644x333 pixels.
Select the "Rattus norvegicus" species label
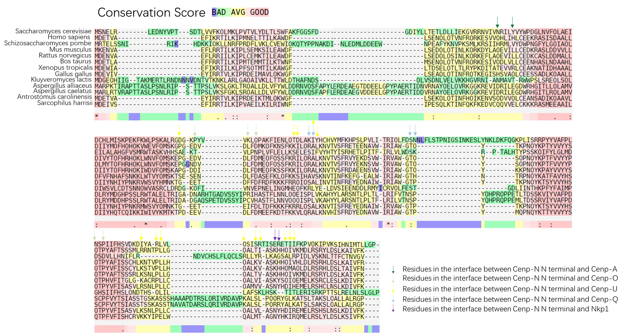point(65,55)
